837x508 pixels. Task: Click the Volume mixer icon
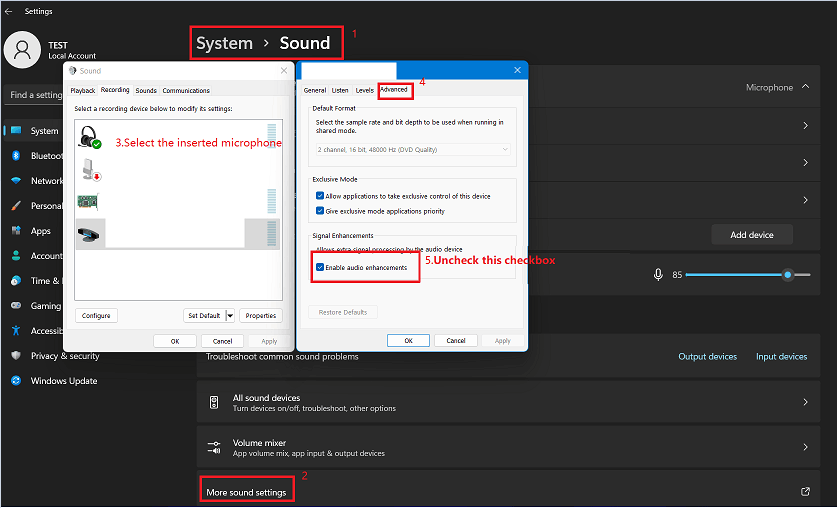tap(214, 447)
